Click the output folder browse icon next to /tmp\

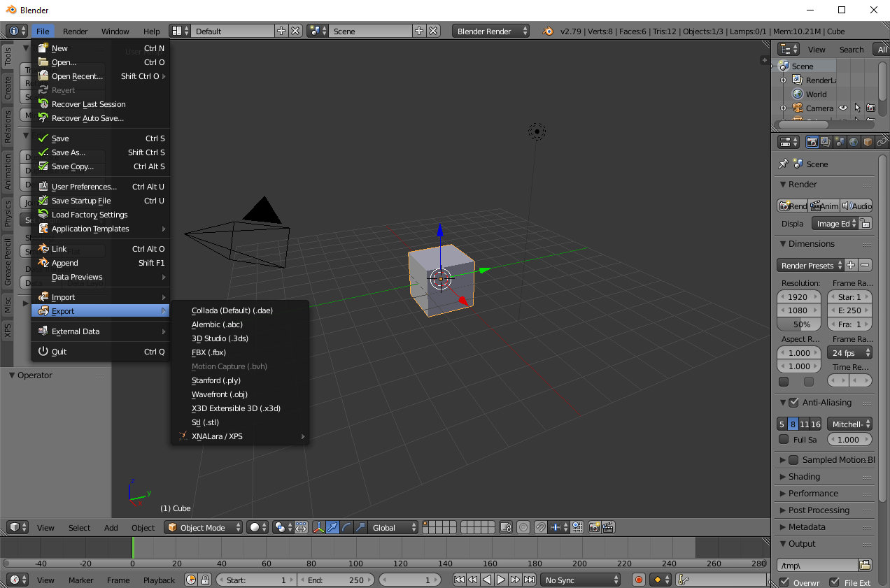point(865,564)
